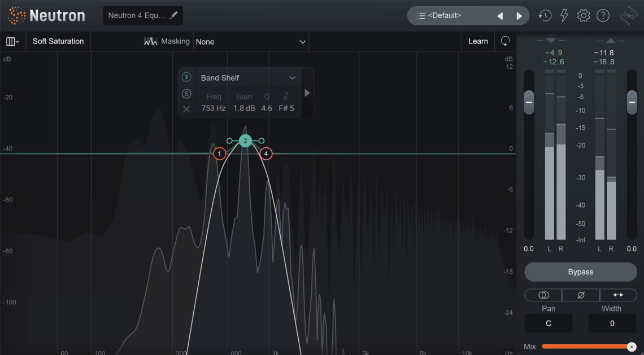Delete band 2 with the X button
The image size is (644, 355).
[x=186, y=108]
